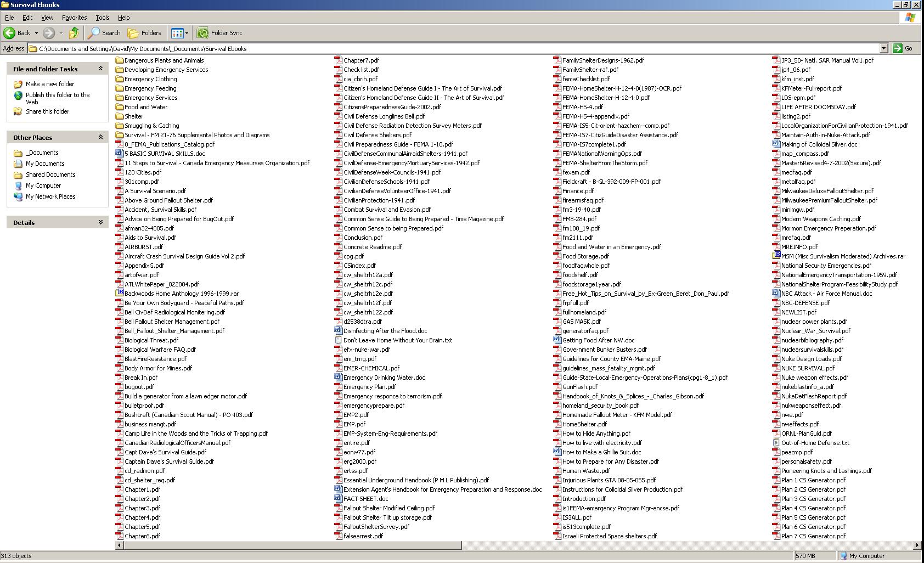Open the Forward button history dropdown

(61, 33)
